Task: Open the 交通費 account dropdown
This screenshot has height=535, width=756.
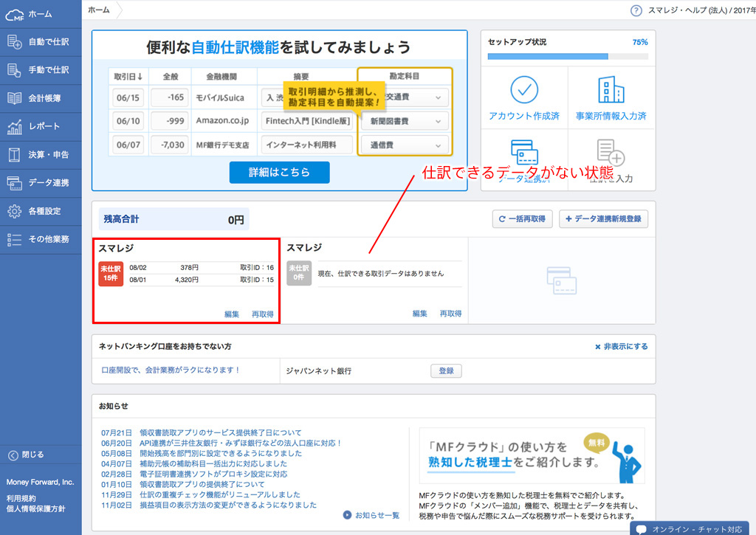Action: tap(404, 97)
